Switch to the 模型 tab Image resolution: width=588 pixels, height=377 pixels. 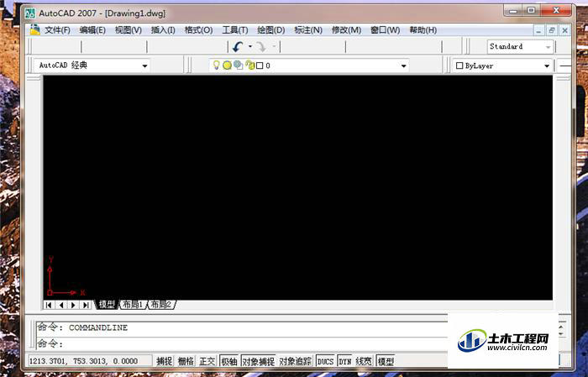click(x=107, y=304)
